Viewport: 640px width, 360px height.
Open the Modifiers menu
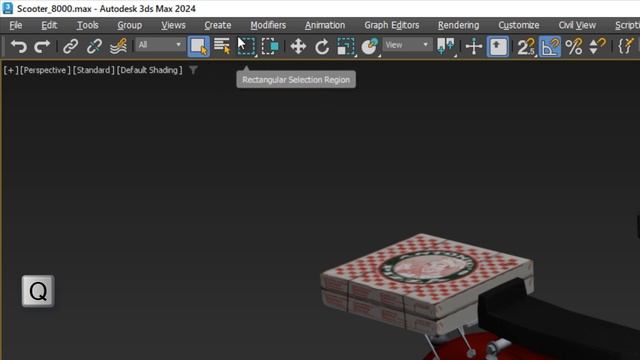tap(268, 25)
